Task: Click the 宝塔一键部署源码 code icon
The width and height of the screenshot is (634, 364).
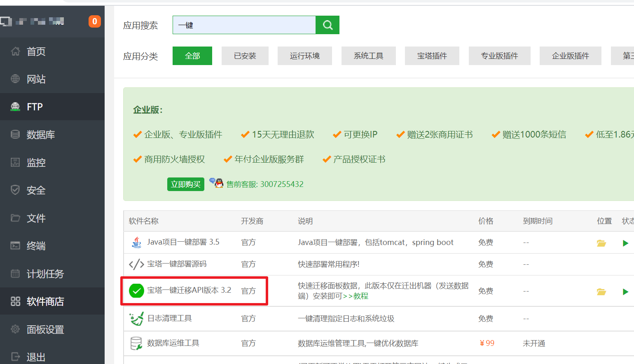Action: point(136,264)
